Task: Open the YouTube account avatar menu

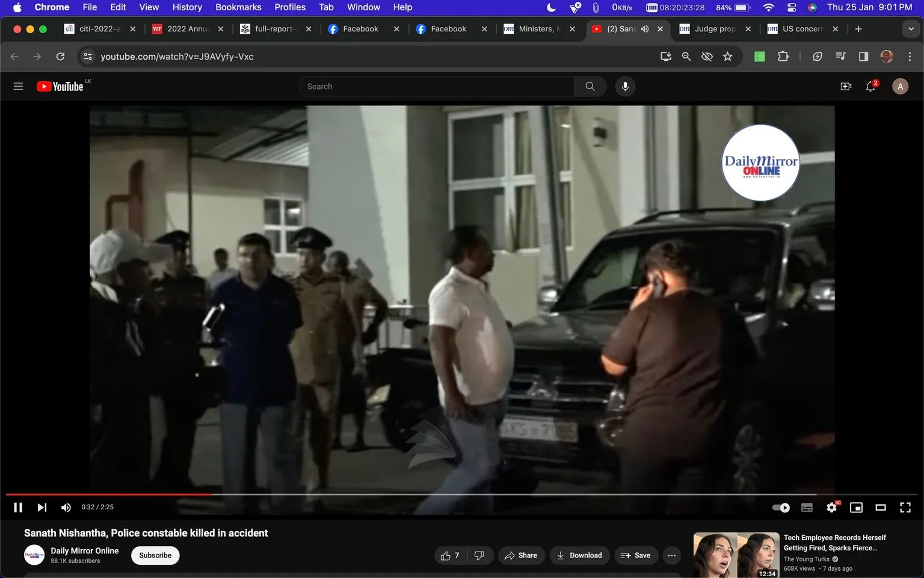Action: (900, 86)
